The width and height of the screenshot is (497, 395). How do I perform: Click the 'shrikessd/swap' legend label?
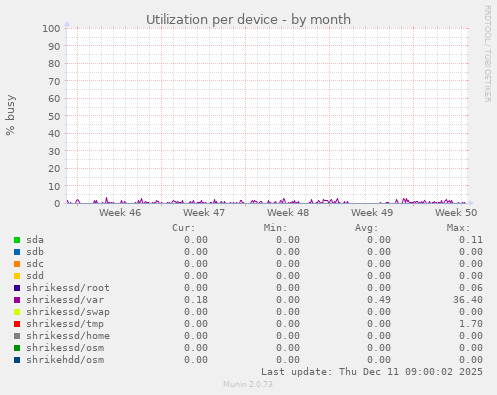click(68, 312)
